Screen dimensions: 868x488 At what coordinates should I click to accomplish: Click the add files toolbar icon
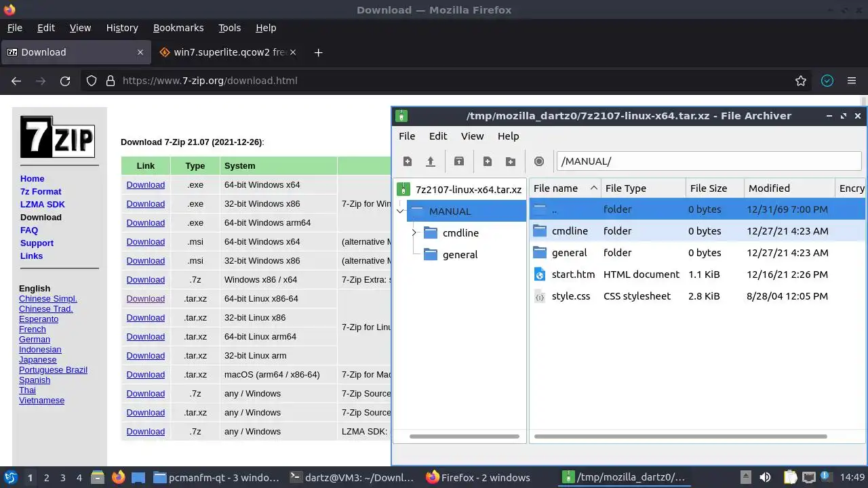(x=488, y=161)
